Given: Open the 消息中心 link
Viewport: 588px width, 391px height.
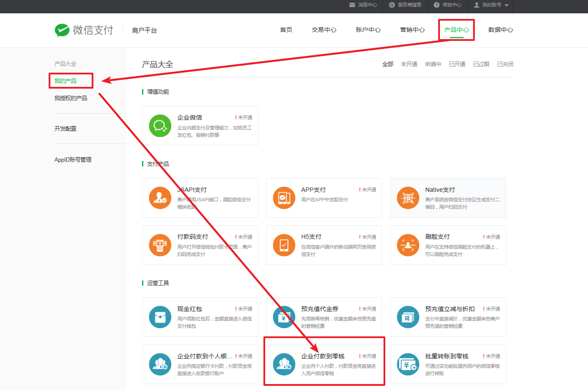Looking at the screenshot, I should click(367, 5).
